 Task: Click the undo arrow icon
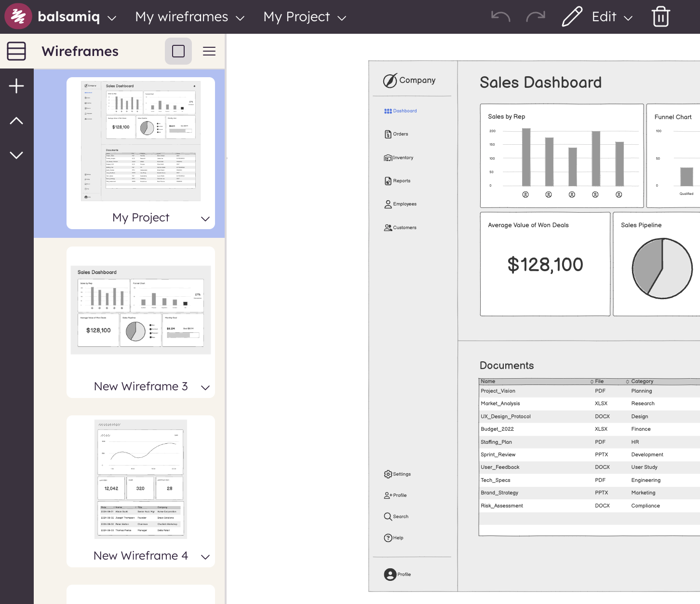pos(500,17)
